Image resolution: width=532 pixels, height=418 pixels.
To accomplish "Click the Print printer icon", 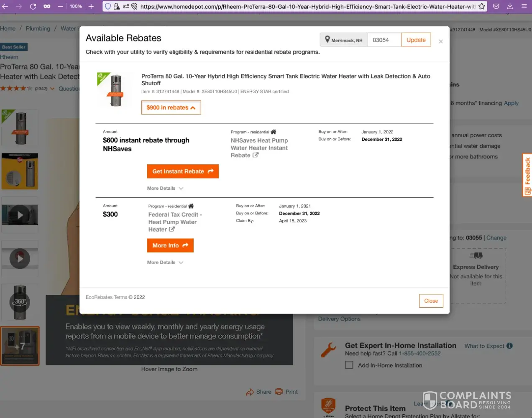I will tap(279, 392).
